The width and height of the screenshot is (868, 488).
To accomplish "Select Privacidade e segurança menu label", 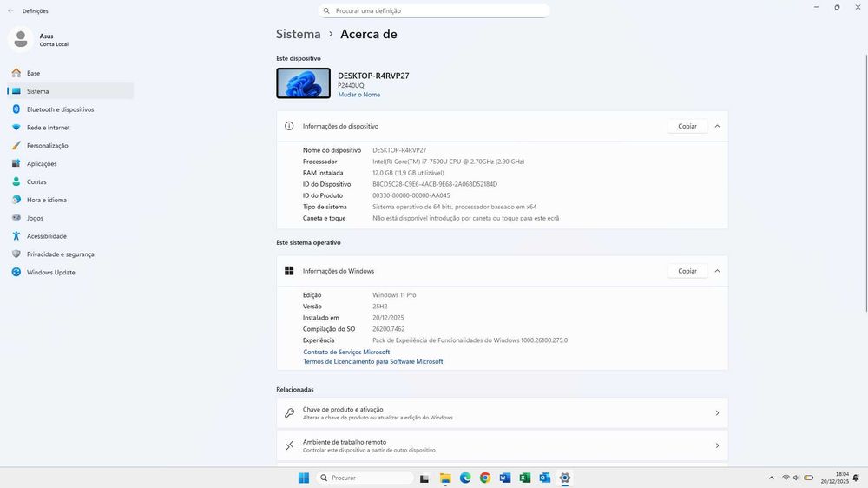I will coord(61,254).
